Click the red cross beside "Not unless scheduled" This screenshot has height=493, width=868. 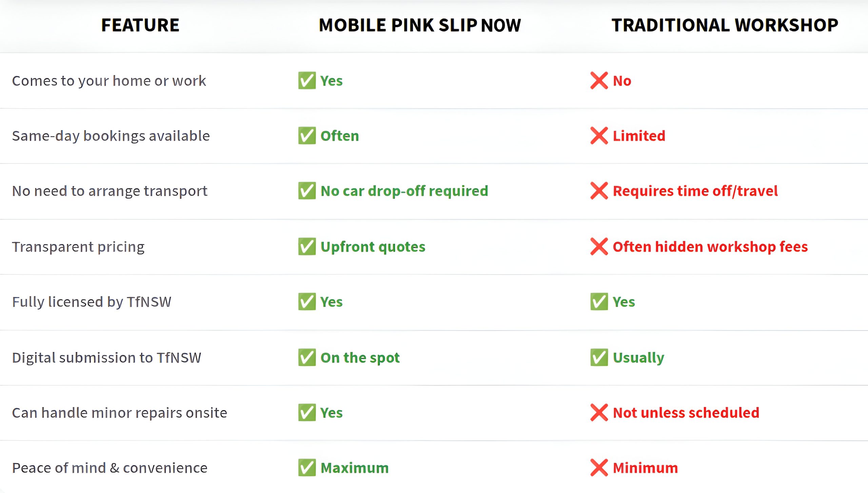pos(599,413)
